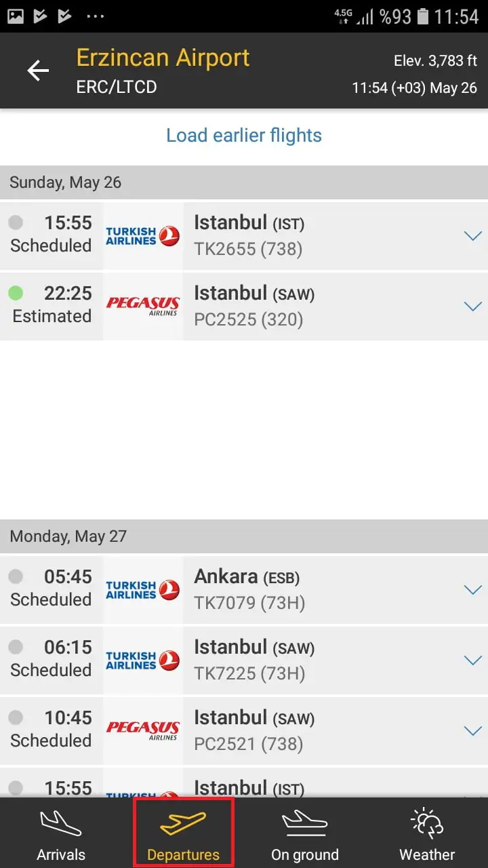The width and height of the screenshot is (488, 868).
Task: Expand TK7225 Istanbul flight chevron
Action: (472, 660)
